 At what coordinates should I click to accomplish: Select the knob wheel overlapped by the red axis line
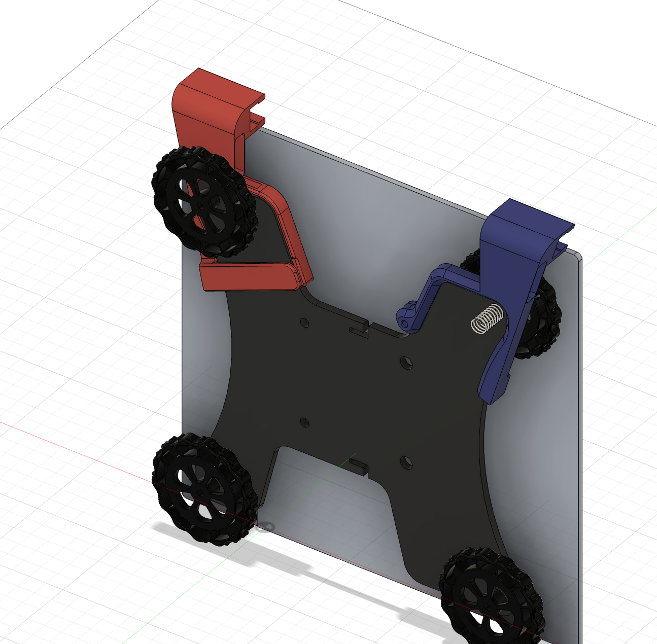pos(204,489)
